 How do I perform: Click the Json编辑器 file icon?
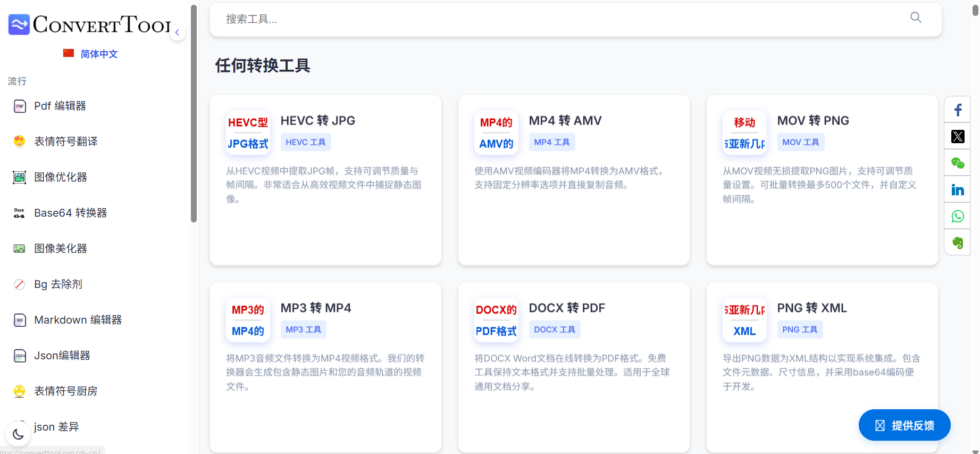click(x=20, y=356)
